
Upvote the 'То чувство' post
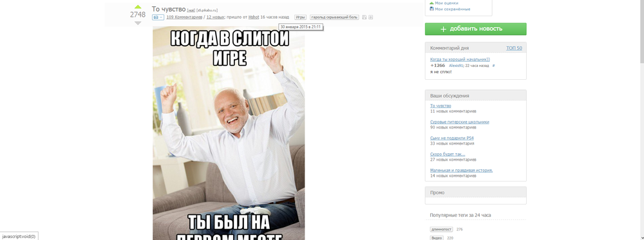pos(138,6)
